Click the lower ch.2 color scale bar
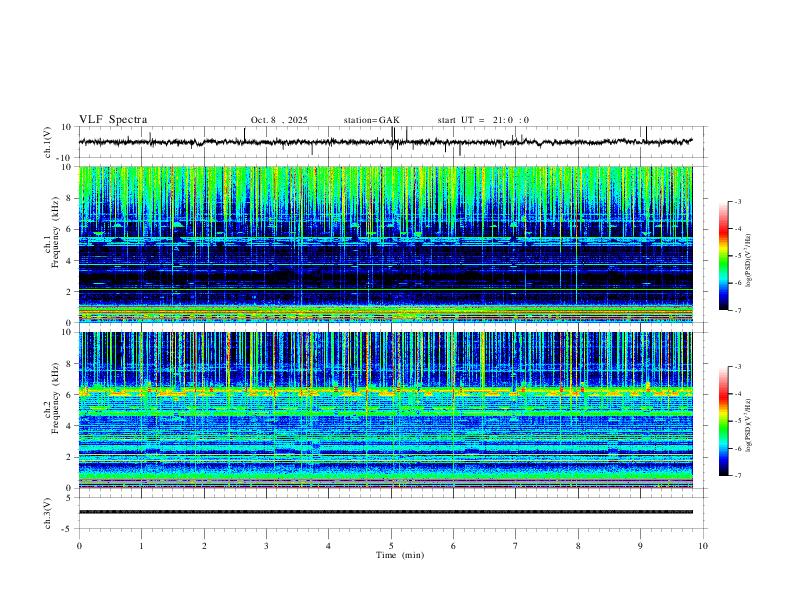This screenshot has width=792, height=612. 723,421
